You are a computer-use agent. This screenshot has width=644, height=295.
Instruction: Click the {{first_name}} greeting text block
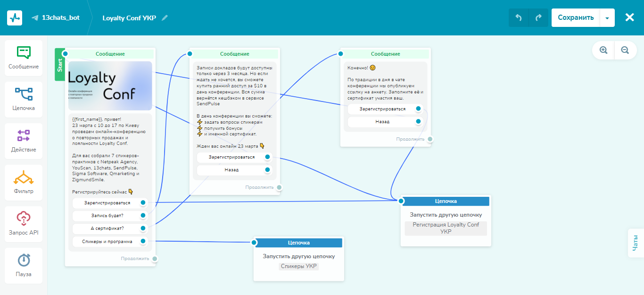click(110, 156)
